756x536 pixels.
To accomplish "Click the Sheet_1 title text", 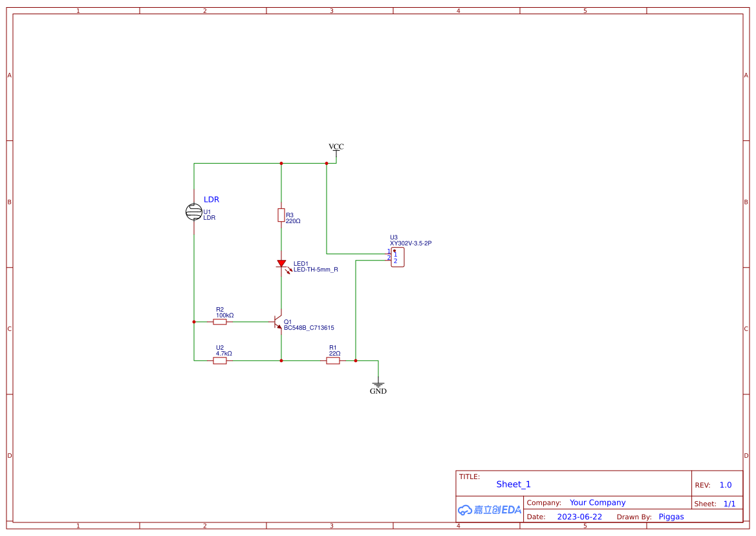I will (x=513, y=484).
